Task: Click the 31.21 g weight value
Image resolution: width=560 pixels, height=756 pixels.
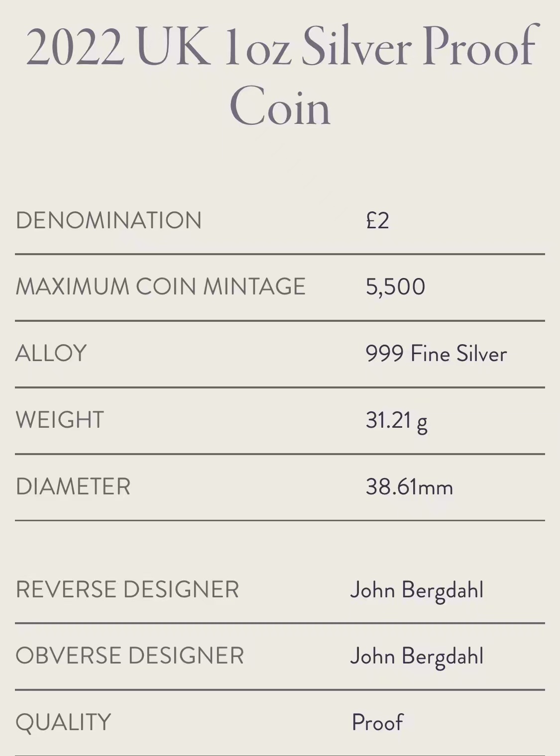Action: (396, 421)
